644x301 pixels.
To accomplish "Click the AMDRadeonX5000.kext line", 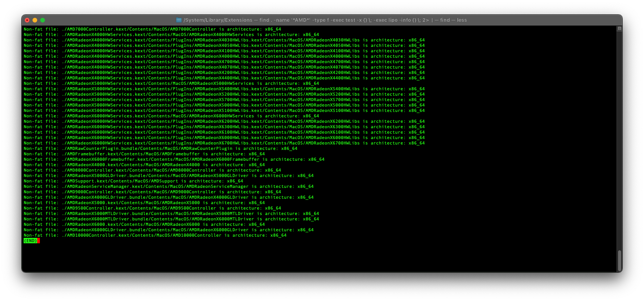I will 144,203.
